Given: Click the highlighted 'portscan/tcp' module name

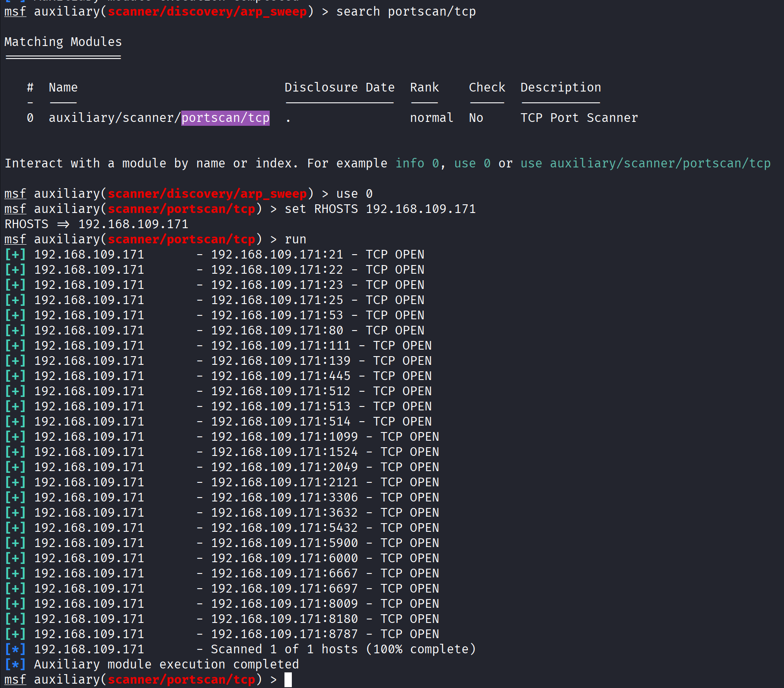Looking at the screenshot, I should click(225, 118).
